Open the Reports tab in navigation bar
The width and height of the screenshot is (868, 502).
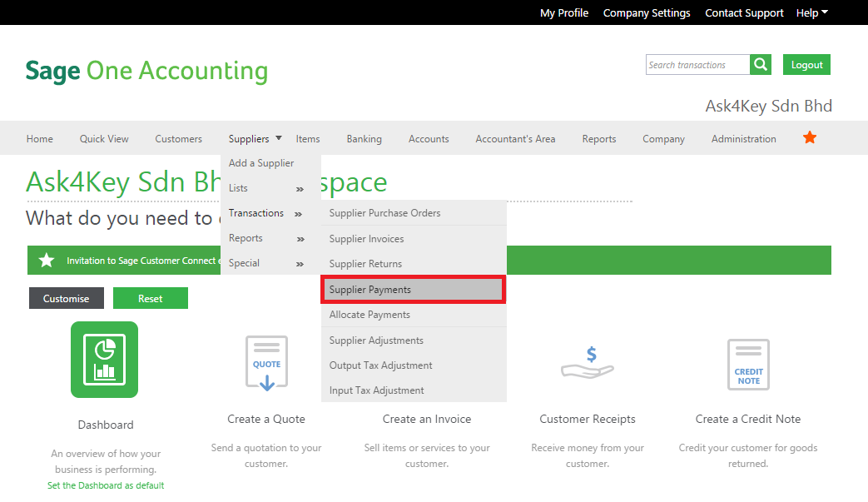[599, 139]
